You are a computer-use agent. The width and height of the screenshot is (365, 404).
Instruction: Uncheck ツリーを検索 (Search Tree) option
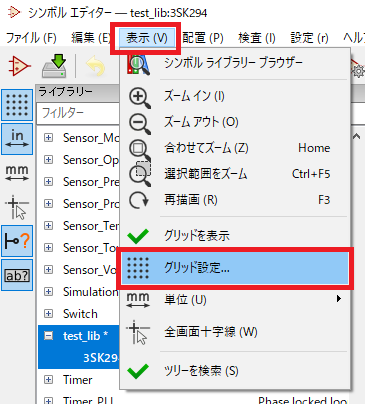coord(235,371)
